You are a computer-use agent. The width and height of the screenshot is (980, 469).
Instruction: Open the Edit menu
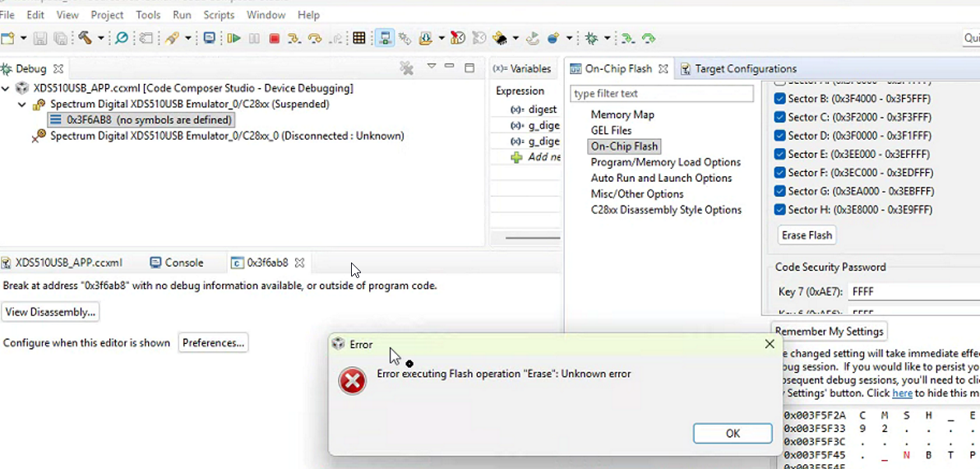coord(35,14)
